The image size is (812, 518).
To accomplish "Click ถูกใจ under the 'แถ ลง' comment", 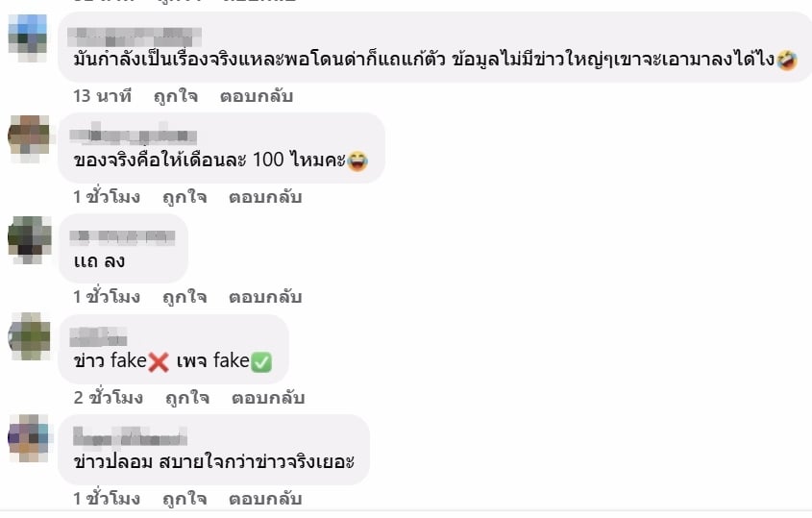I will click(x=185, y=297).
